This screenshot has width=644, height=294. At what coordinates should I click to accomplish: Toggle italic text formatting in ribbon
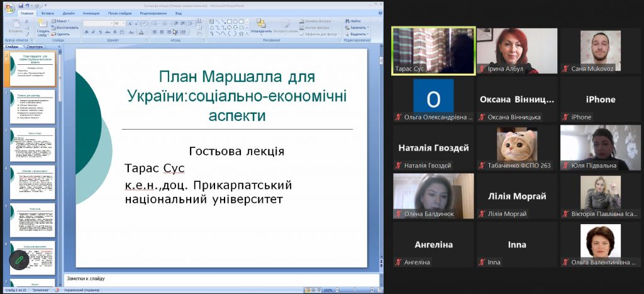[x=92, y=31]
